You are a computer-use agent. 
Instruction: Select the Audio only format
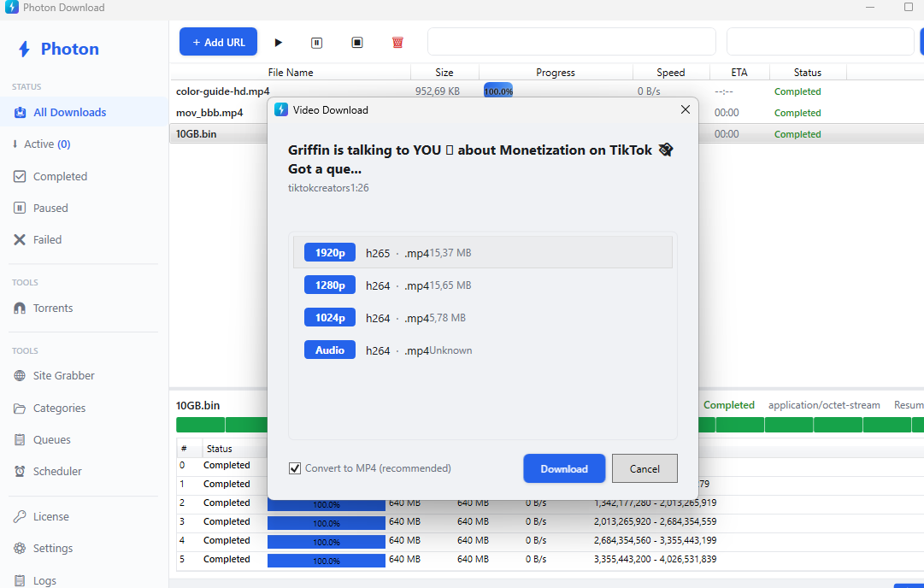coord(483,350)
